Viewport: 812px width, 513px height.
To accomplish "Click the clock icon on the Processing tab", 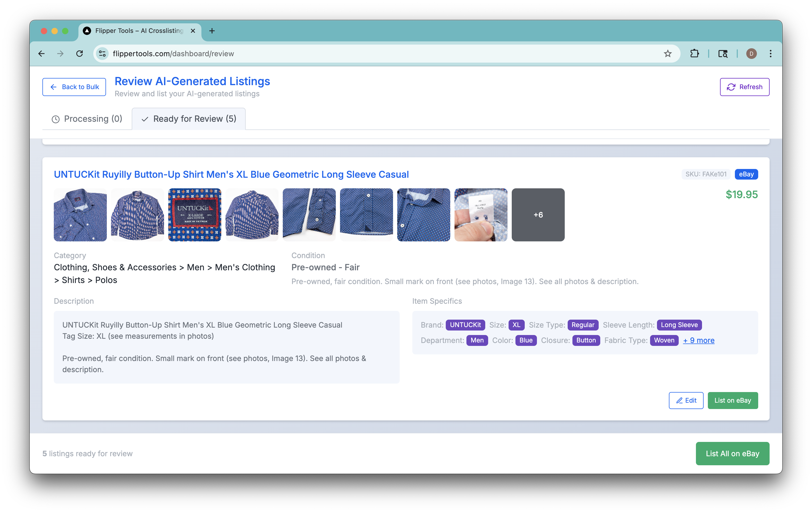I will 56,119.
